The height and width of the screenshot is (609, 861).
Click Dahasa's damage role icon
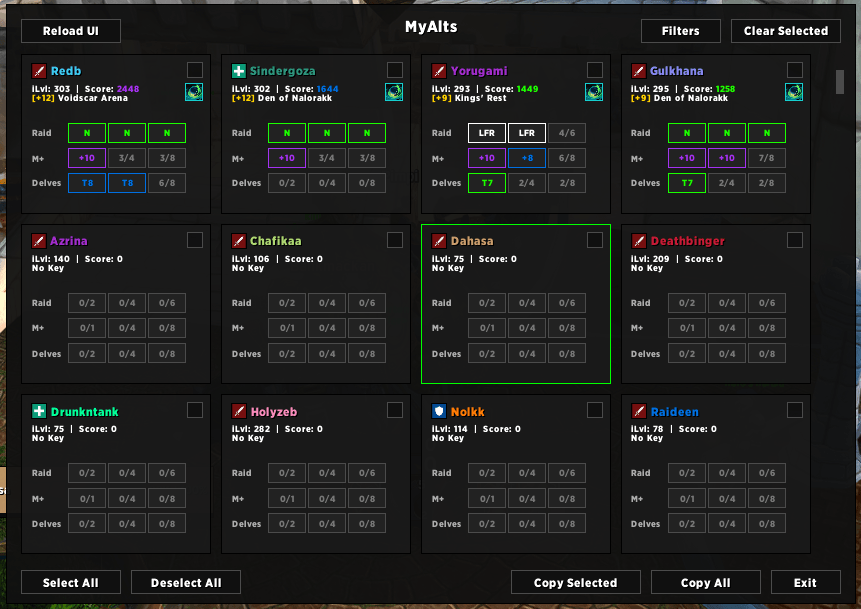click(x=438, y=241)
